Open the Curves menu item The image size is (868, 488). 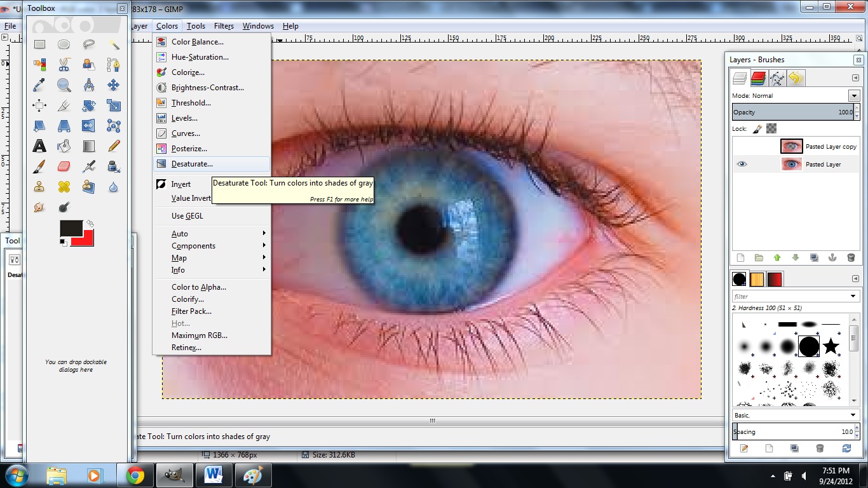212,133
